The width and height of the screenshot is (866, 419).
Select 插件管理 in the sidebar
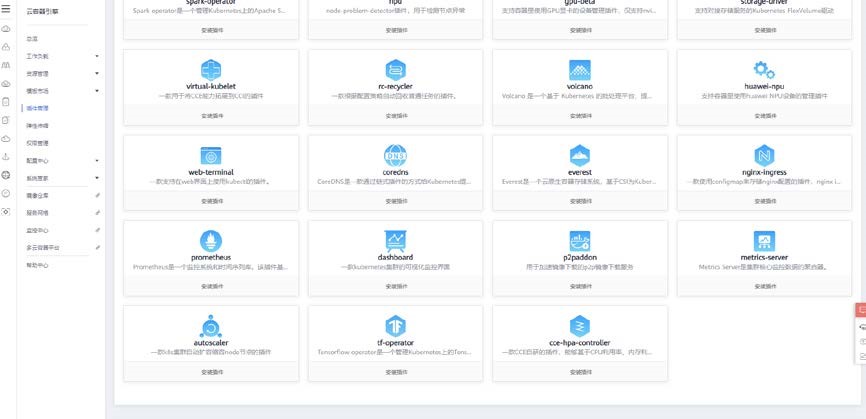point(38,108)
